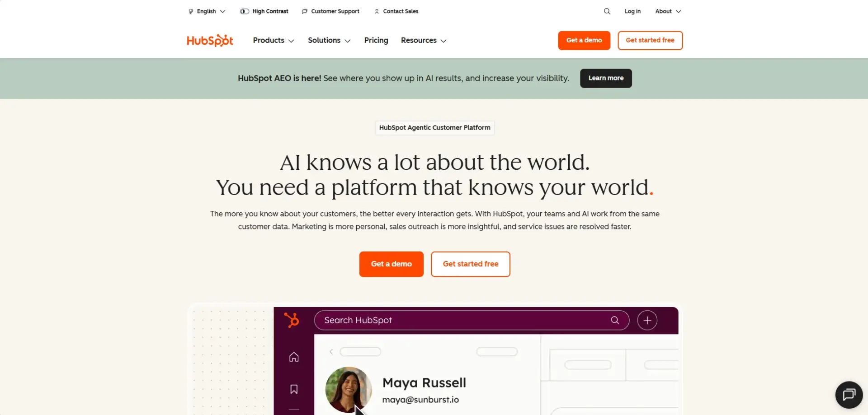
Task: Toggle the High Contrast switch
Action: click(x=245, y=11)
